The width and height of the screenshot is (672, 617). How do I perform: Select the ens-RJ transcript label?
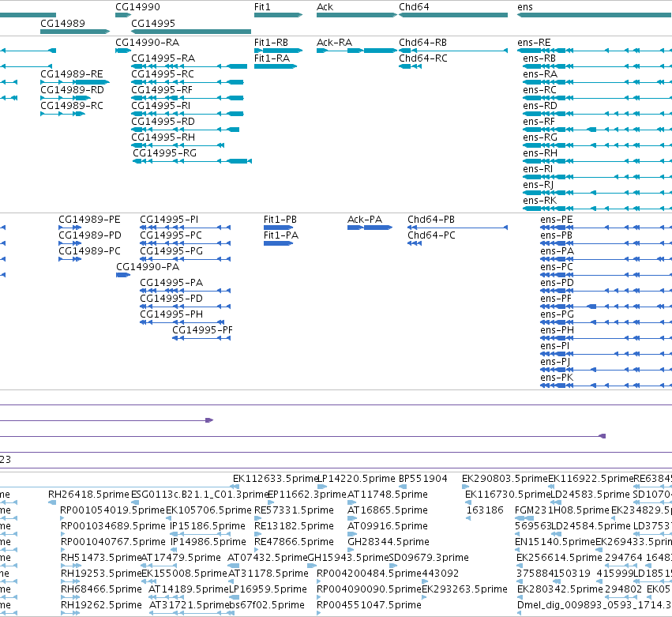coord(538,185)
